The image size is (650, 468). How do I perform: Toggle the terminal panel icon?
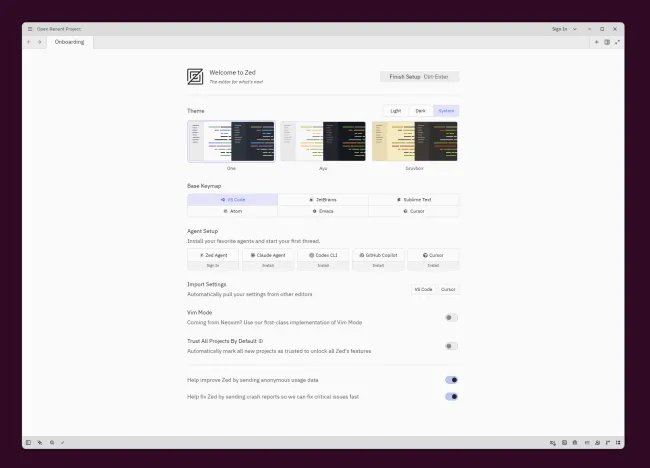pos(564,443)
